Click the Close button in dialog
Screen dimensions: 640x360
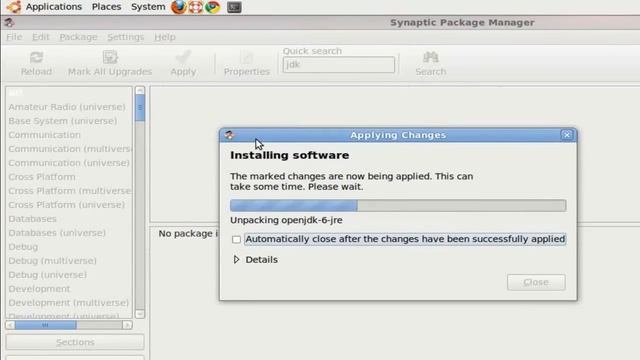tap(536, 282)
